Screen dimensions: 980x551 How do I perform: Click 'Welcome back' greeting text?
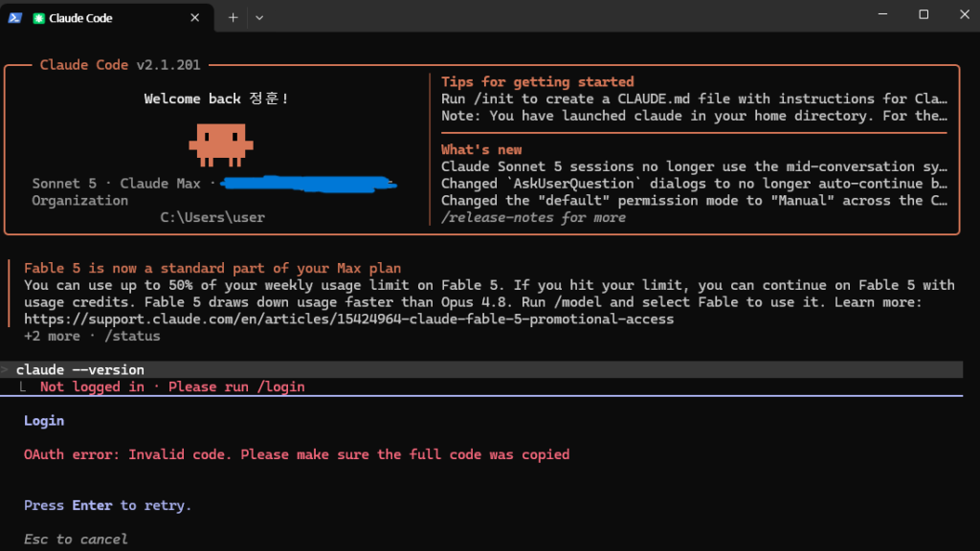(215, 99)
